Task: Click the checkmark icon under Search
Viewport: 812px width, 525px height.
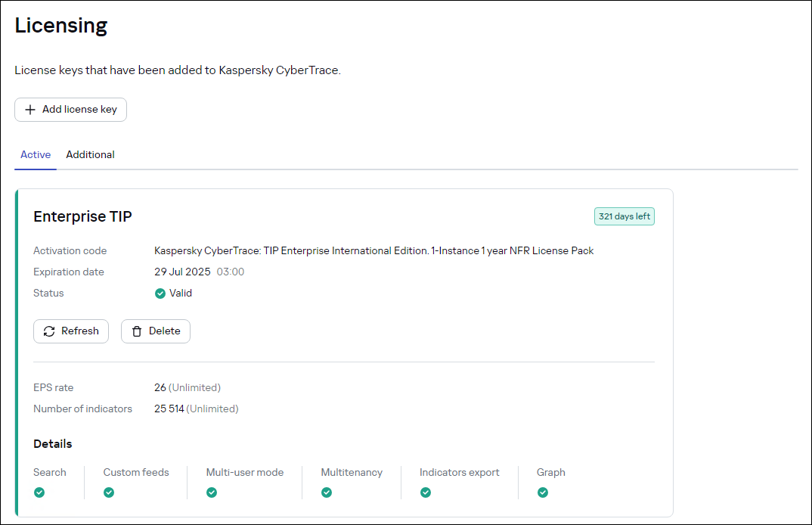Action: pos(39,492)
